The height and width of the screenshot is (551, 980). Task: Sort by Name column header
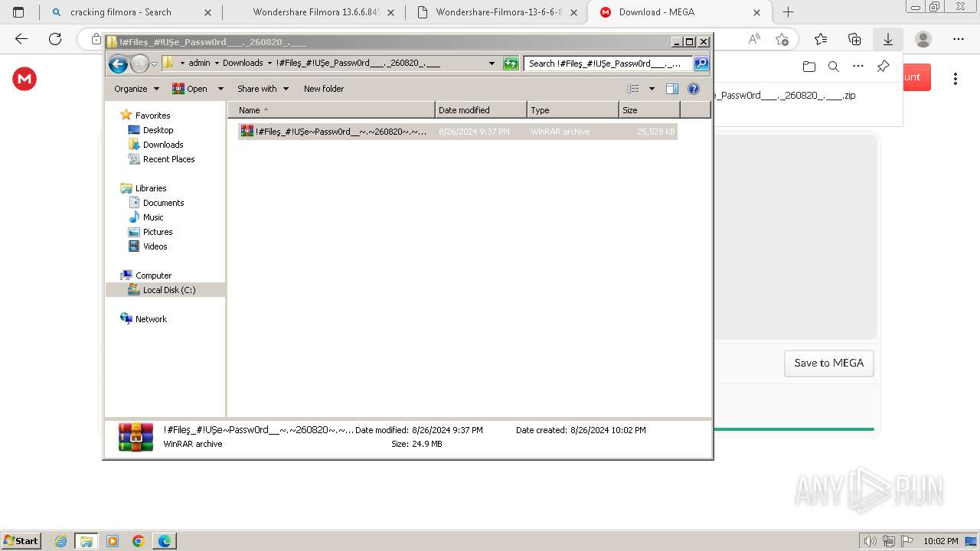tap(331, 110)
